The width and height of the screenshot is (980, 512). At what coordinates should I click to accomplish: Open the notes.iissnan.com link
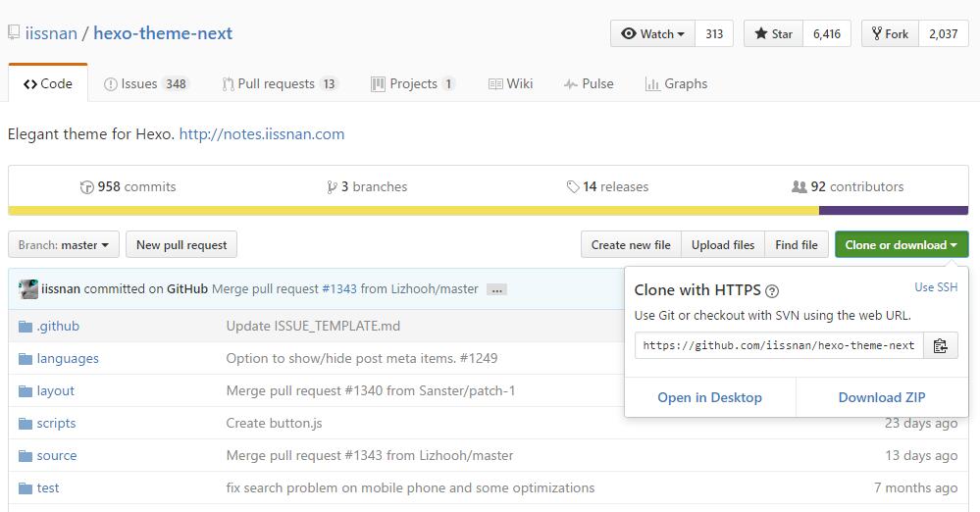coord(261,134)
